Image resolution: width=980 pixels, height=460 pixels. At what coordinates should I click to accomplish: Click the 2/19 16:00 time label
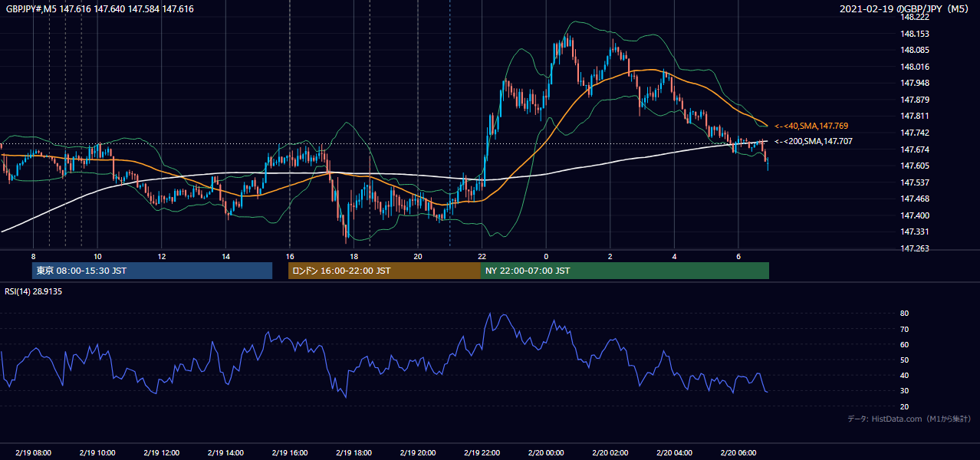click(289, 453)
